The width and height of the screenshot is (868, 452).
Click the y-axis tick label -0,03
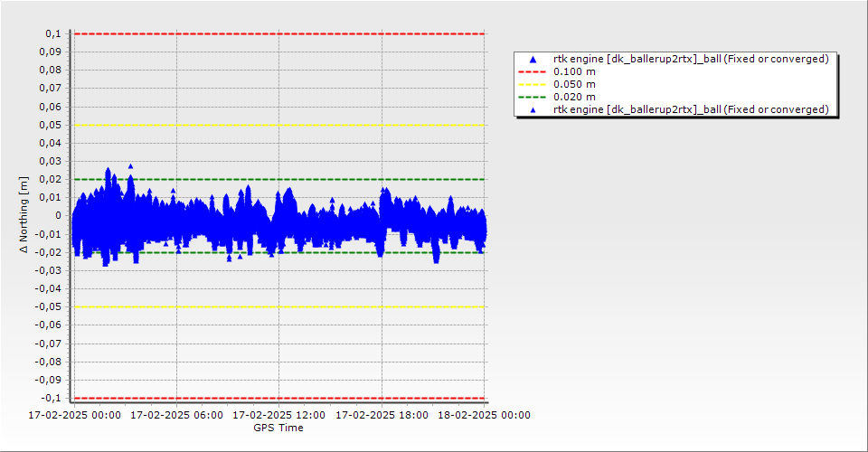pos(49,270)
